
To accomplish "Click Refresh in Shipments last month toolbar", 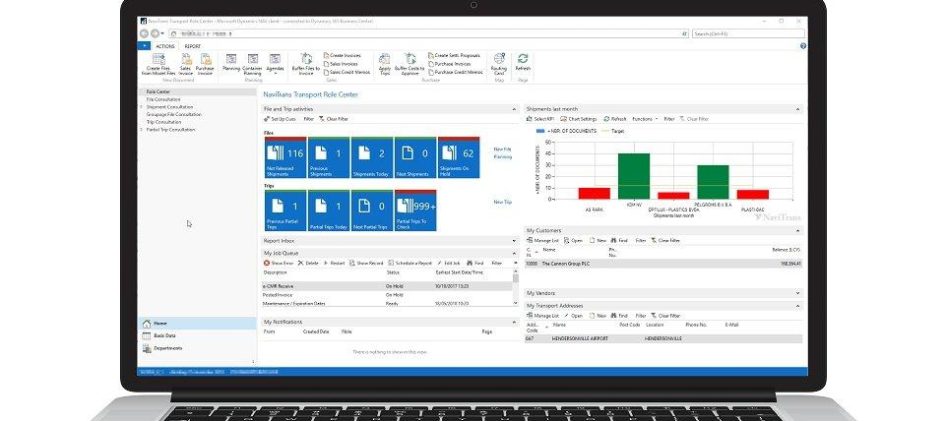I will click(x=615, y=119).
